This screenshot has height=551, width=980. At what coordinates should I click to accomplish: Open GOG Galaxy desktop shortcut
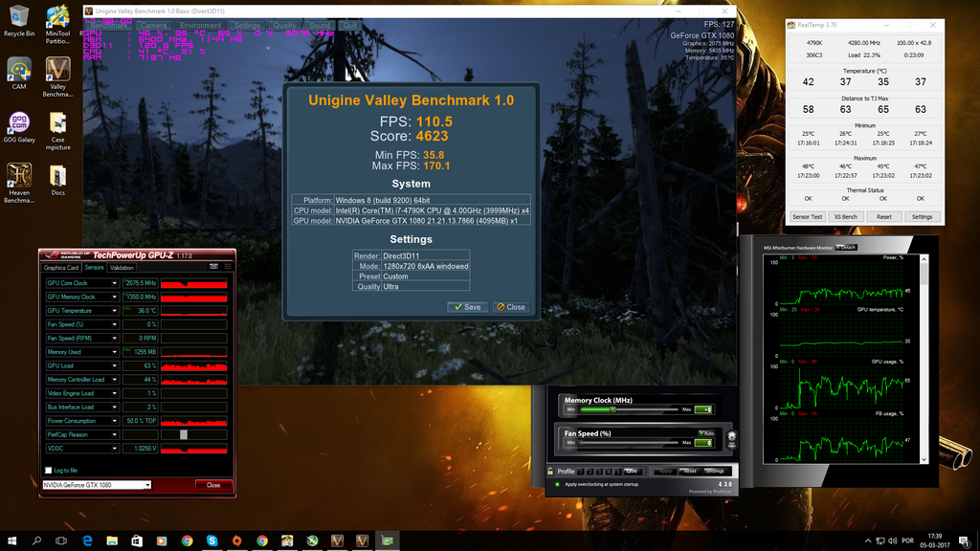tap(19, 127)
